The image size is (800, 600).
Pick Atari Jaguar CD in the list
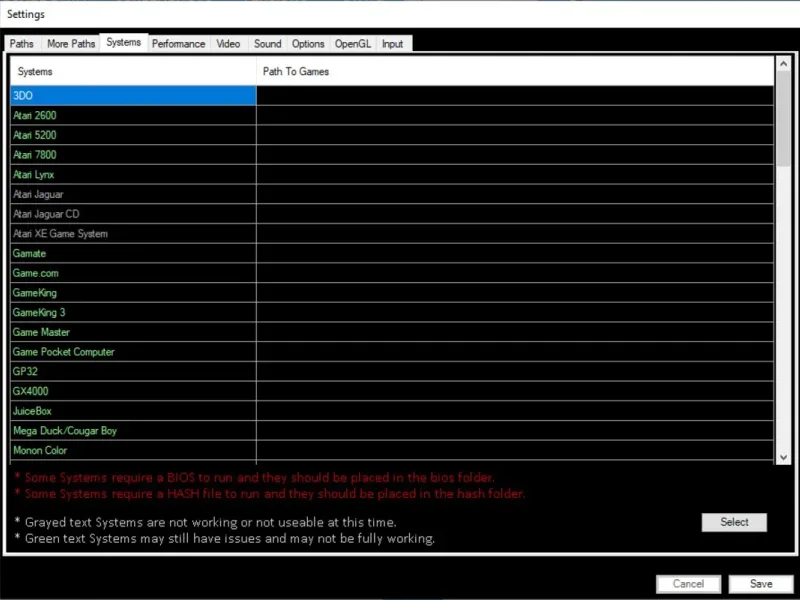coord(133,214)
